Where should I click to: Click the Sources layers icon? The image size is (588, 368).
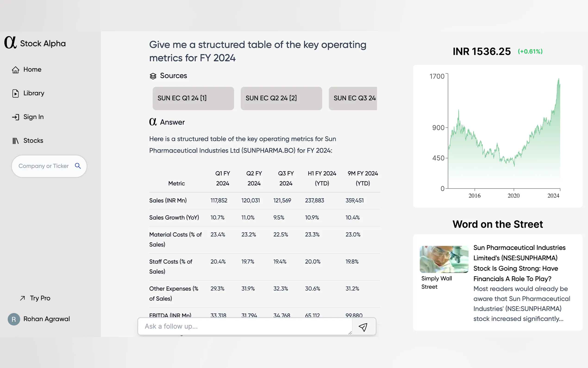click(153, 76)
